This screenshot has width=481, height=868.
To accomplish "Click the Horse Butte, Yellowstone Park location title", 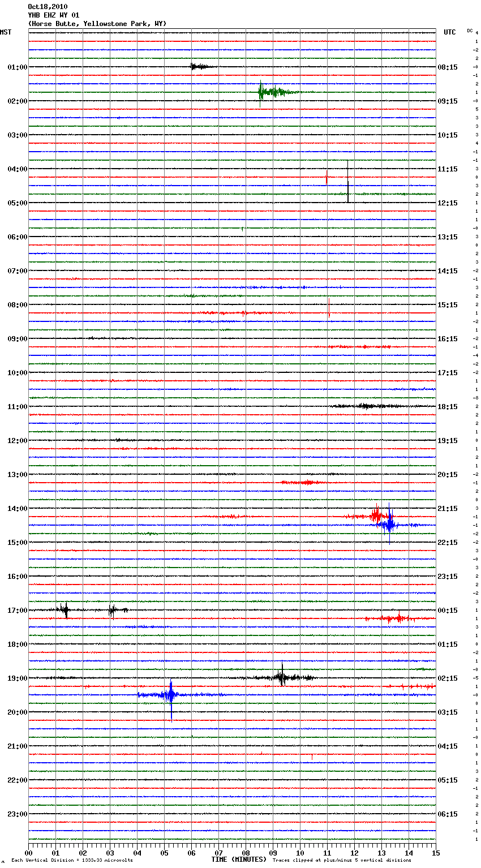I will (x=97, y=24).
